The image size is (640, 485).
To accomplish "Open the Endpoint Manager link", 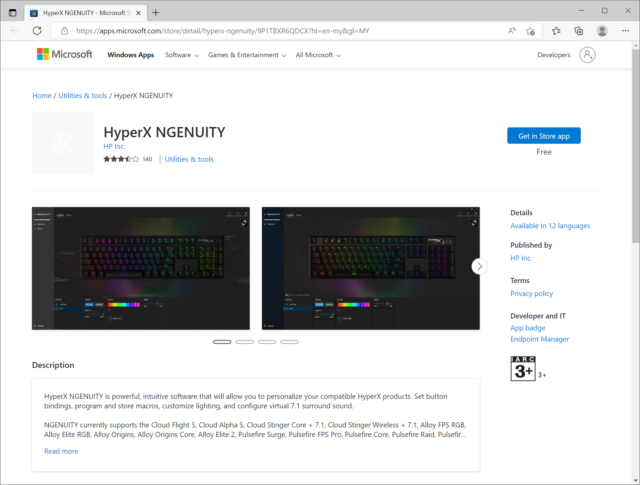I will 539,339.
